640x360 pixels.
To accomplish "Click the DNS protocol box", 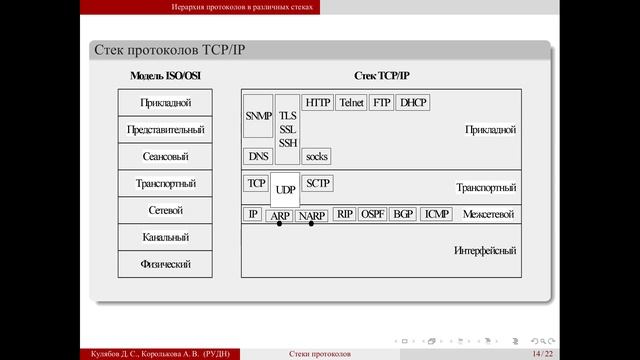I will point(258,156).
